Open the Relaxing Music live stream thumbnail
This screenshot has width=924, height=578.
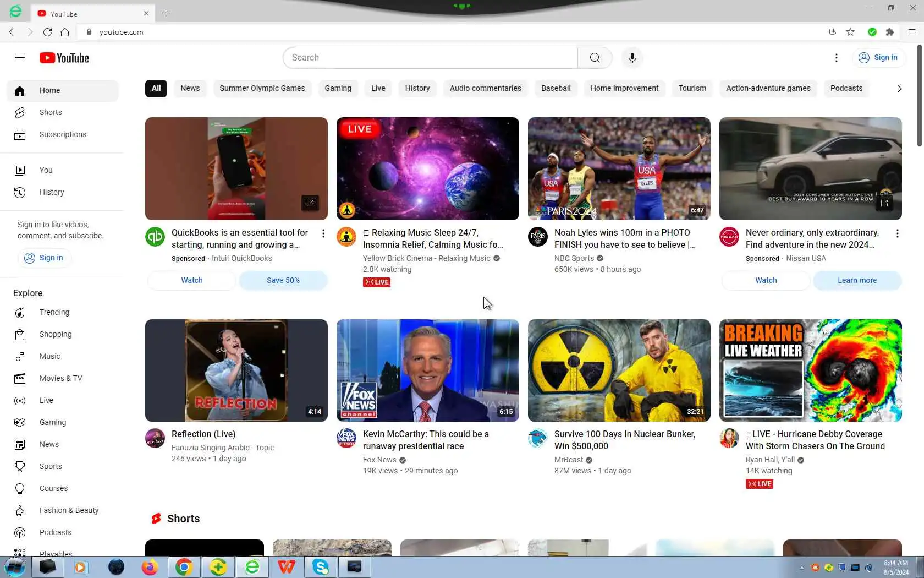click(x=428, y=168)
